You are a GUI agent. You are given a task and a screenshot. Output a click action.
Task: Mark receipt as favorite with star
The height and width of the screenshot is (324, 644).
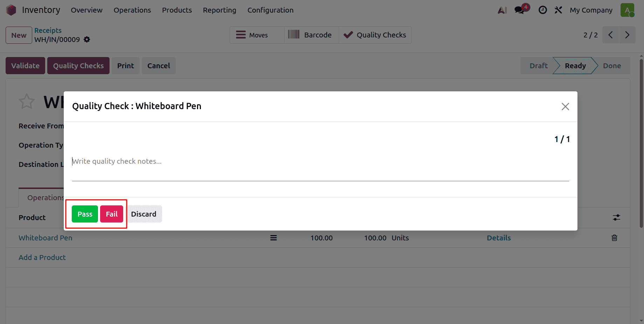pos(27,102)
